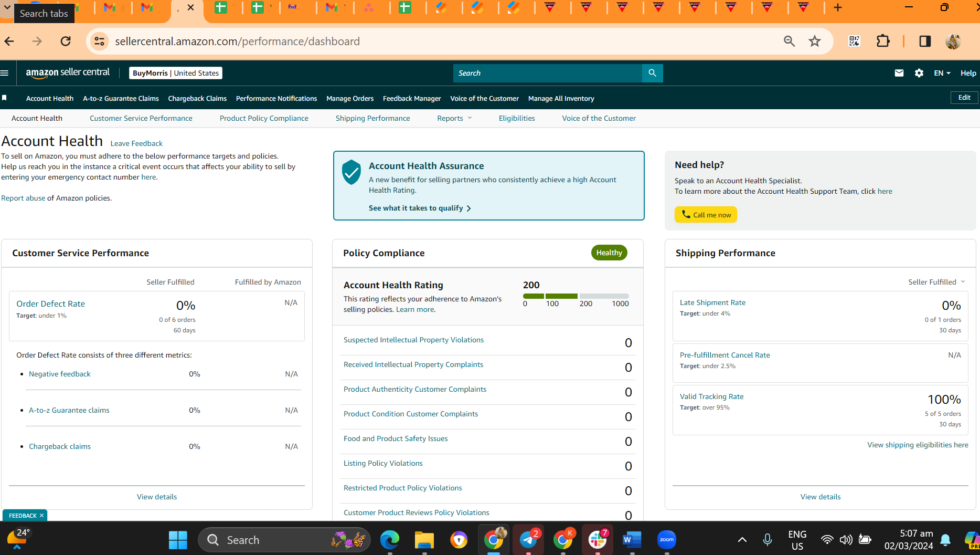Switch to Shipping Performance tab
The width and height of the screenshot is (980, 555).
tap(372, 118)
